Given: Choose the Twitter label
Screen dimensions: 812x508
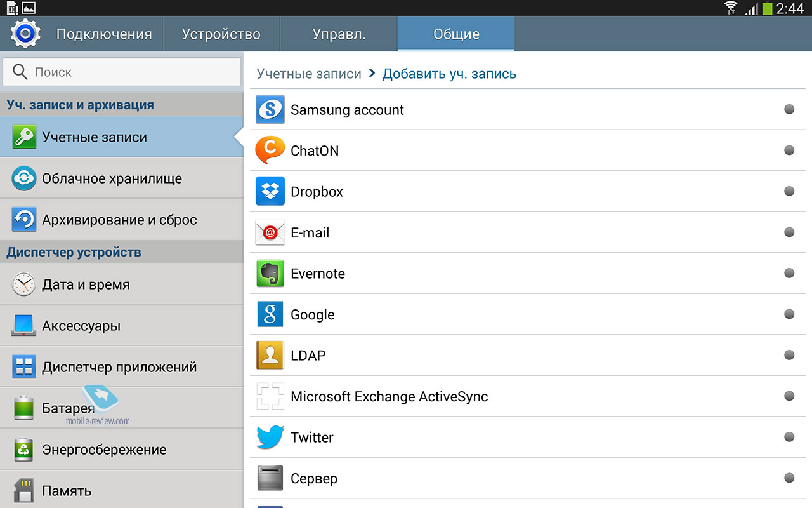Looking at the screenshot, I should [x=312, y=438].
